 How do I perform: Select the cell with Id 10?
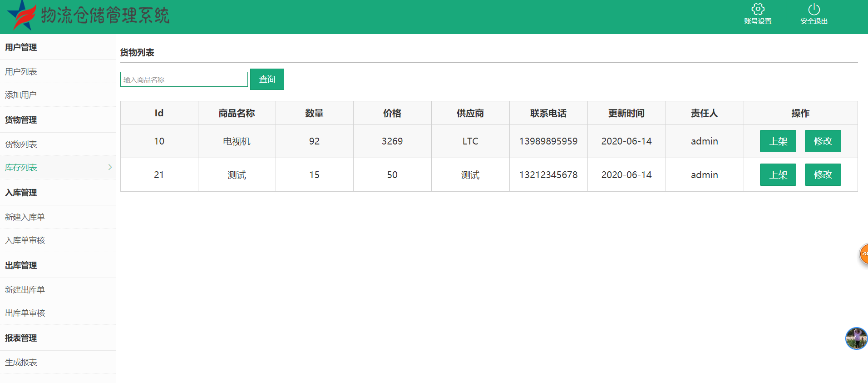[x=159, y=141]
